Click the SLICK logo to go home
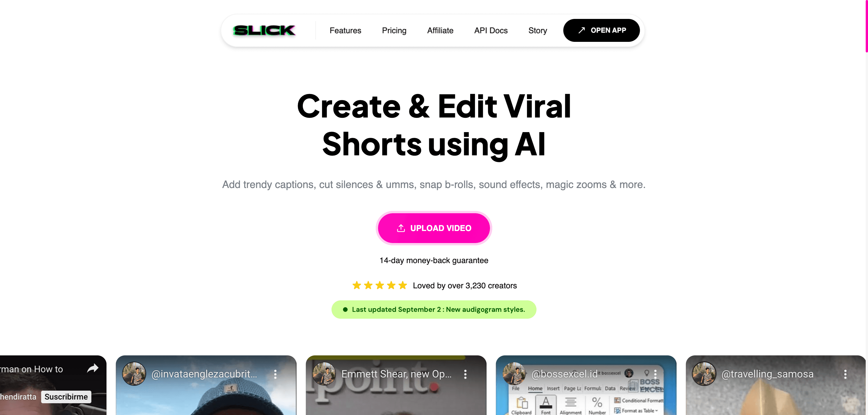The width and height of the screenshot is (868, 415). (265, 30)
